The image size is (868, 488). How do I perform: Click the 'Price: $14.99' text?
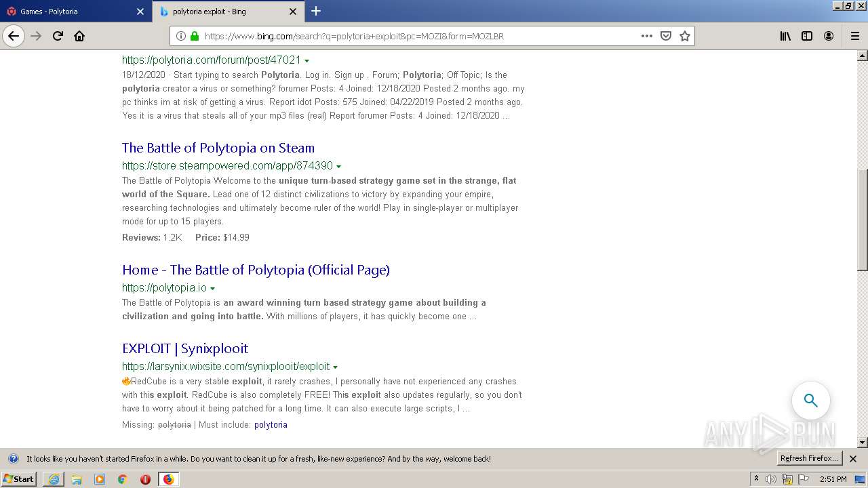[x=222, y=238]
